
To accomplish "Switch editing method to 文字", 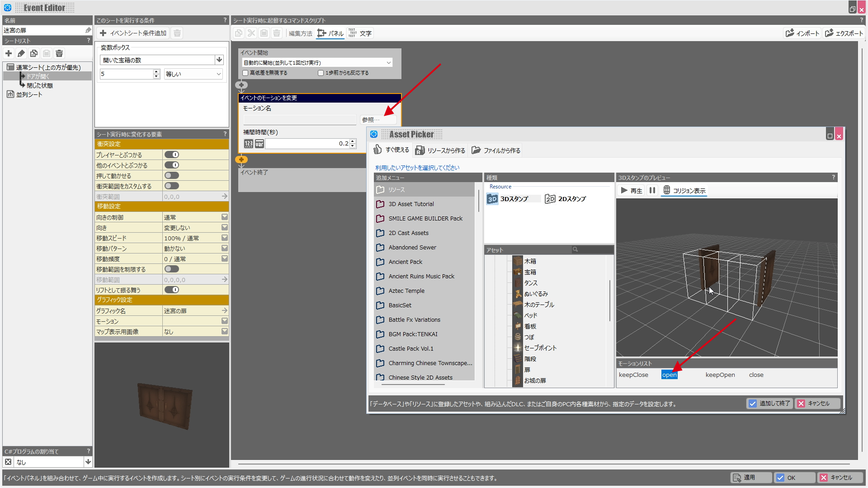I will 360,33.
